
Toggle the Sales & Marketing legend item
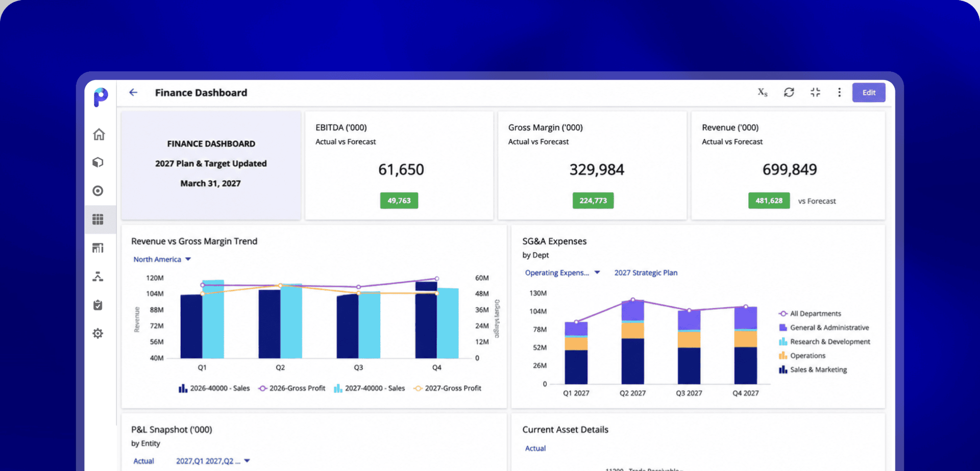tap(813, 369)
